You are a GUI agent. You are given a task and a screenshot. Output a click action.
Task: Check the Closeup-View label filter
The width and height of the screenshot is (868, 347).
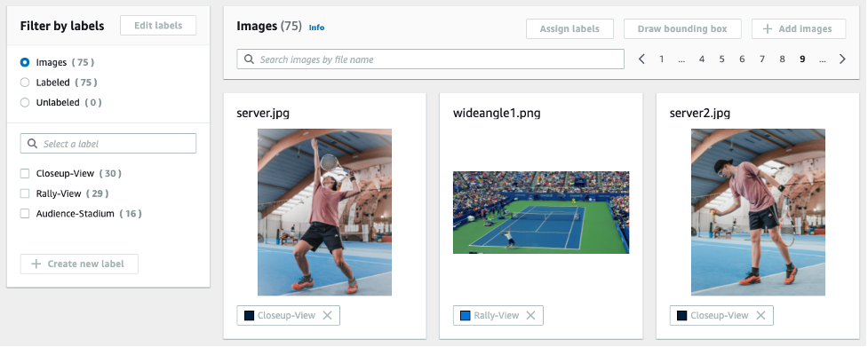pyautogui.click(x=24, y=174)
